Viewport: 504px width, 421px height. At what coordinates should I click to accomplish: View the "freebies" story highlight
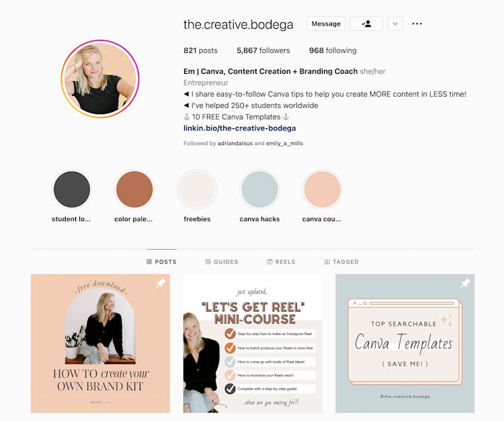click(x=197, y=189)
